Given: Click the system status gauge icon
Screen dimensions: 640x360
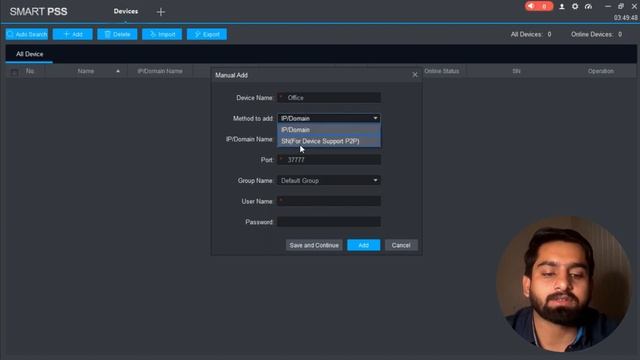Looking at the screenshot, I should 588,7.
